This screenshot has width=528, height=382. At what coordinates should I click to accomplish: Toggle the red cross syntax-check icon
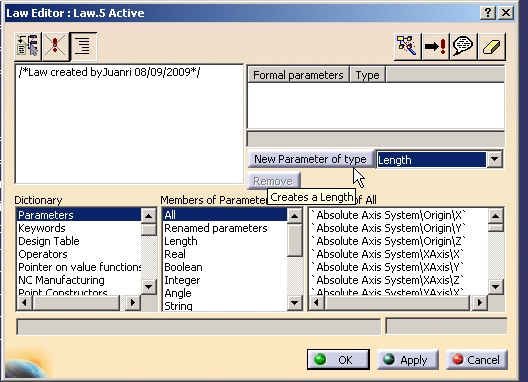coord(55,46)
